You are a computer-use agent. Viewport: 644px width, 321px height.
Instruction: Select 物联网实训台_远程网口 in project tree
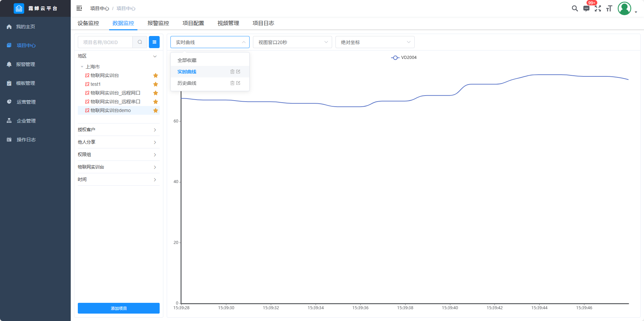[x=115, y=93]
